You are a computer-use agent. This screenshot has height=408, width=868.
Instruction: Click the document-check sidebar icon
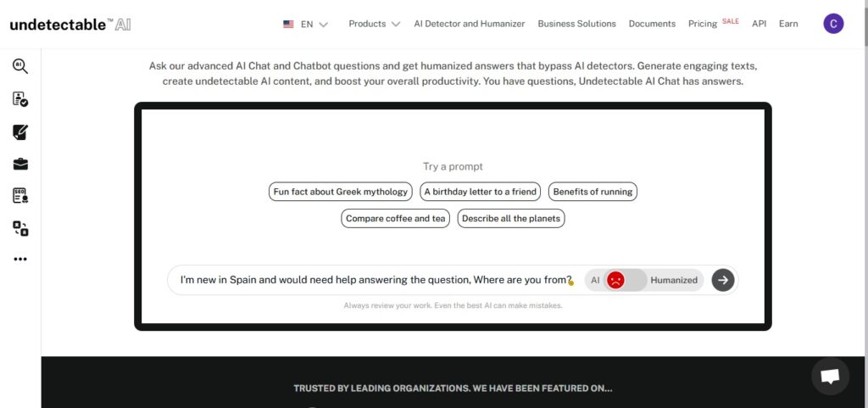(x=20, y=99)
